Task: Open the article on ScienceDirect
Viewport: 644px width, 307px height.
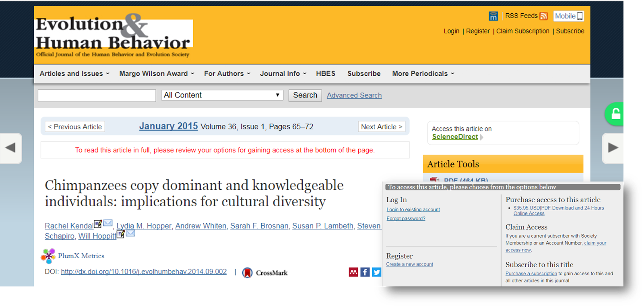Action: [x=455, y=137]
